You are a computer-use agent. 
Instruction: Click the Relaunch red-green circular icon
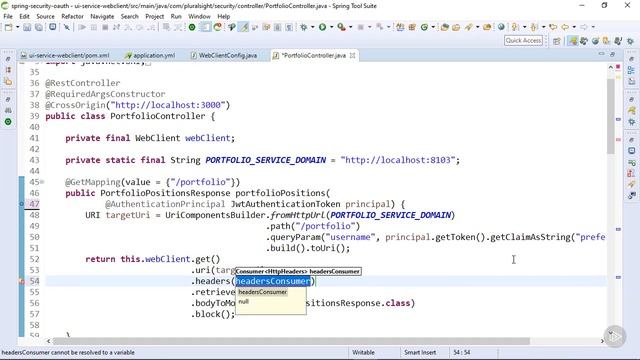pos(218,27)
